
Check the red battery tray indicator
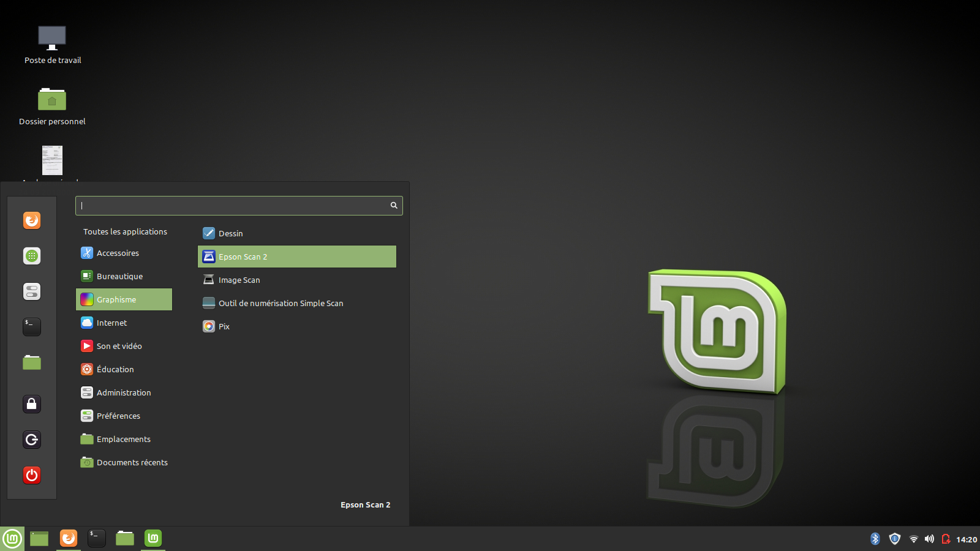(x=946, y=539)
